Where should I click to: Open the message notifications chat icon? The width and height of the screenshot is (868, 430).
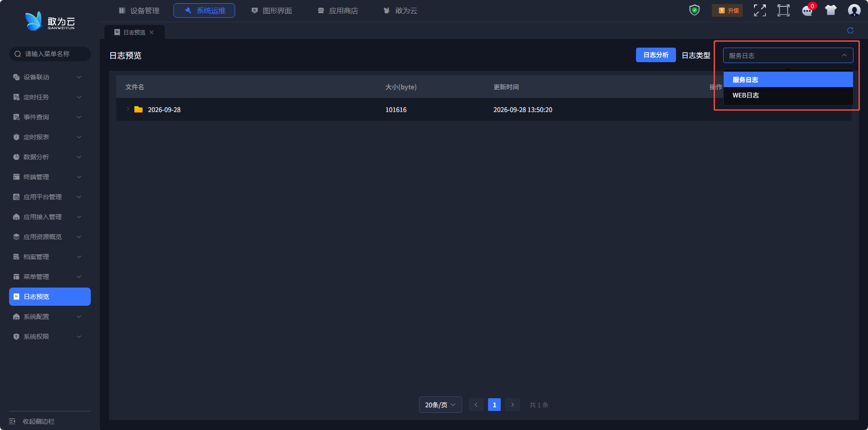click(x=807, y=10)
